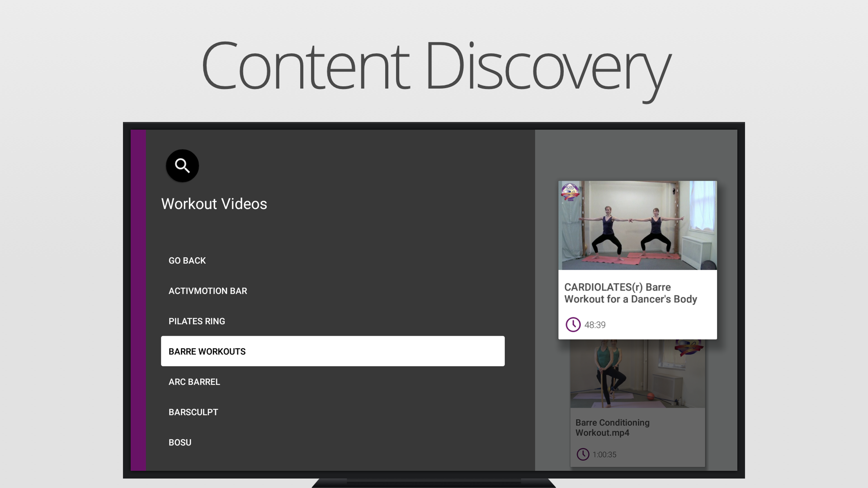The height and width of the screenshot is (488, 868).
Task: Open the BOSU category
Action: (180, 442)
